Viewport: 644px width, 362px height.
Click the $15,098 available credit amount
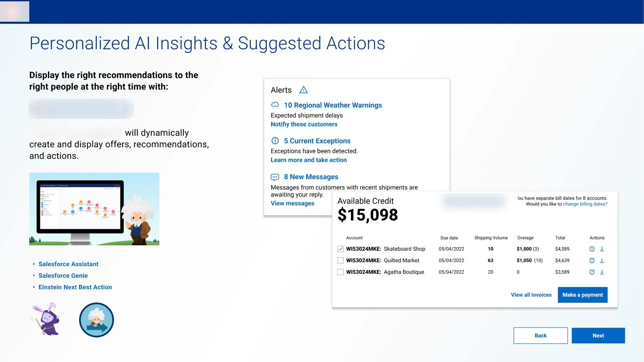coord(367,215)
